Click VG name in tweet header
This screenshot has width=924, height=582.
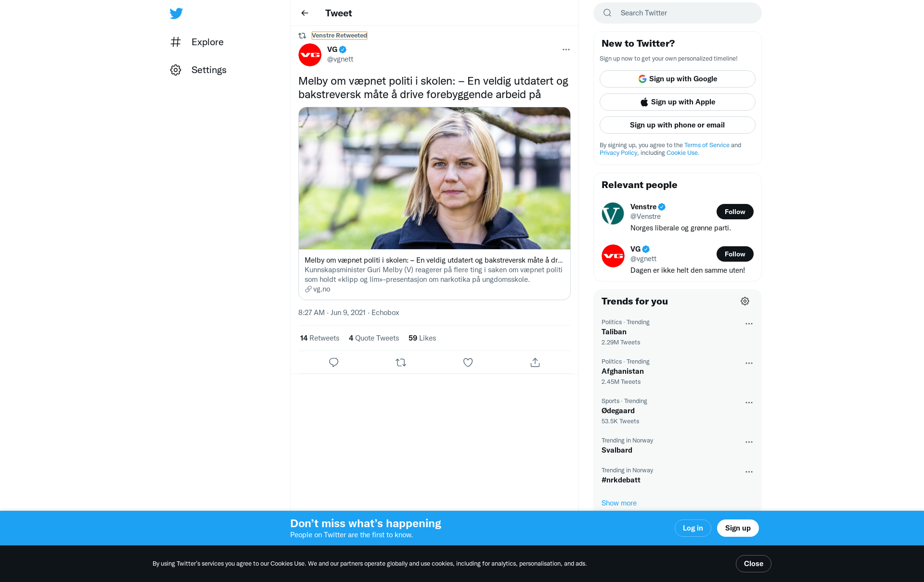point(332,50)
